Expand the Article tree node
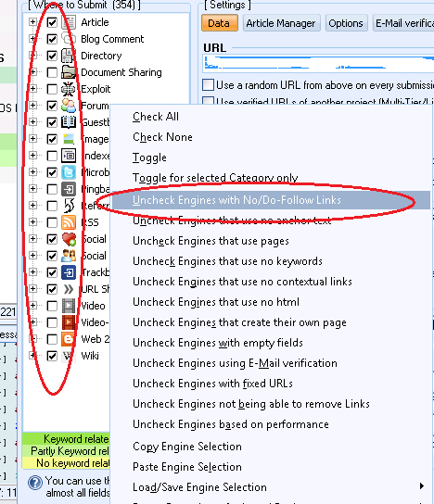434x504 pixels. click(32, 22)
